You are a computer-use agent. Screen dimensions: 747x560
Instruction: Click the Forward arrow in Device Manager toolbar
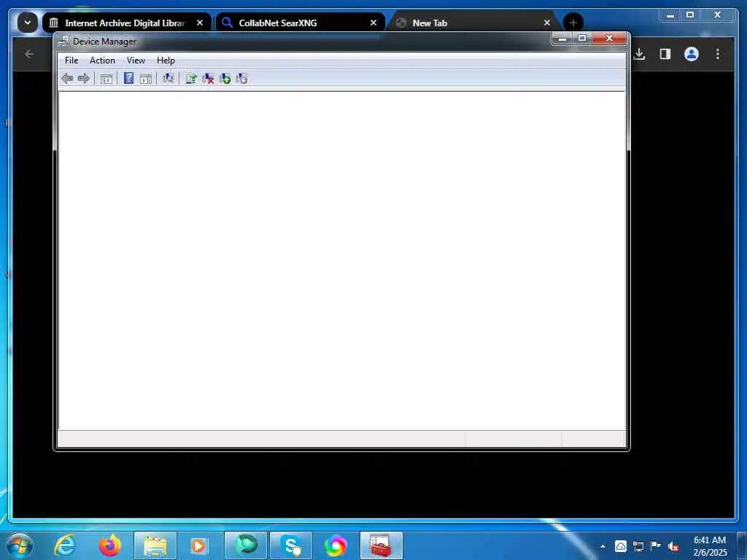pos(84,79)
